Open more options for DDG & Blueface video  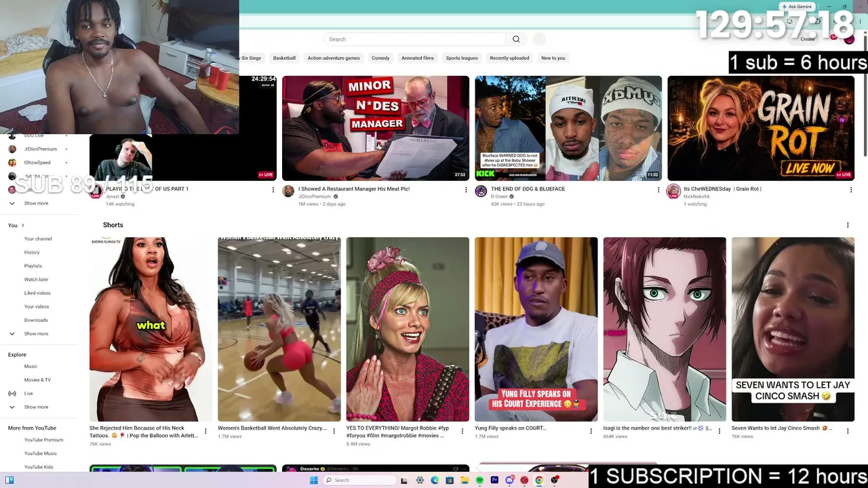tap(658, 190)
